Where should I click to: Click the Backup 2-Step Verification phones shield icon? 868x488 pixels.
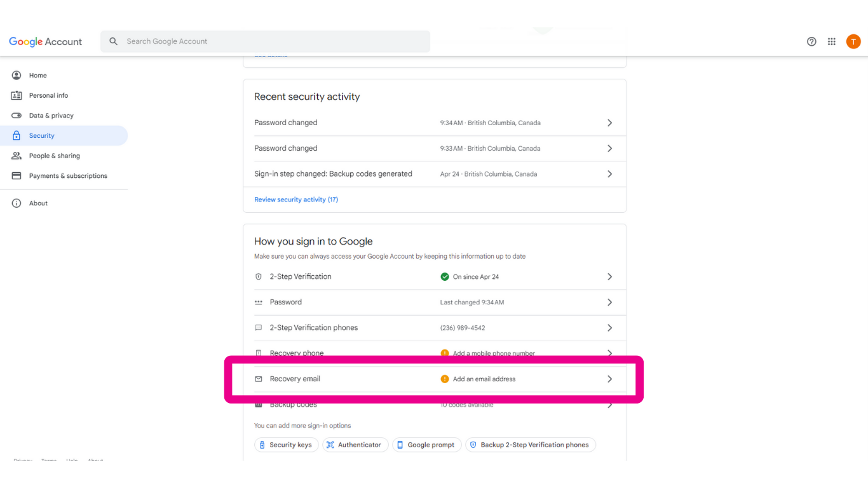tap(473, 445)
